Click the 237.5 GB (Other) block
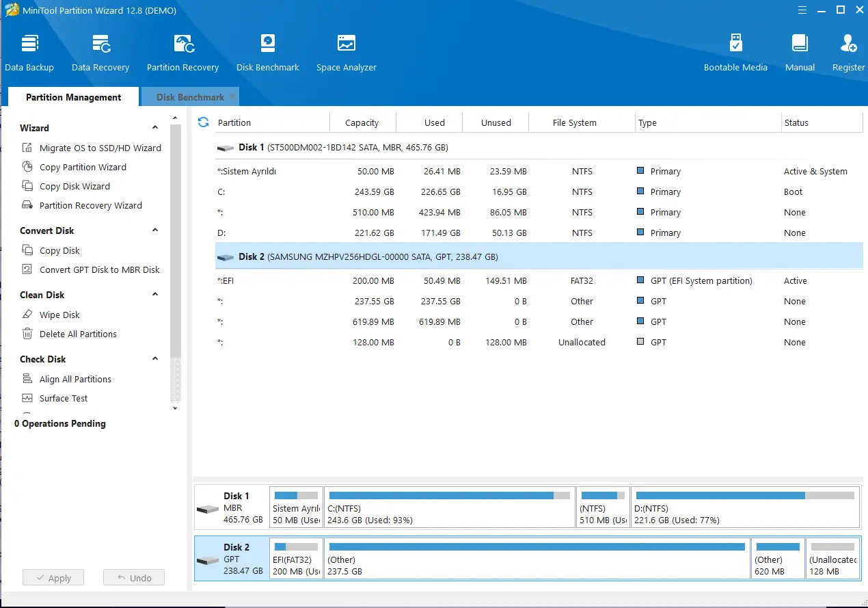Image resolution: width=868 pixels, height=608 pixels. 537,558
